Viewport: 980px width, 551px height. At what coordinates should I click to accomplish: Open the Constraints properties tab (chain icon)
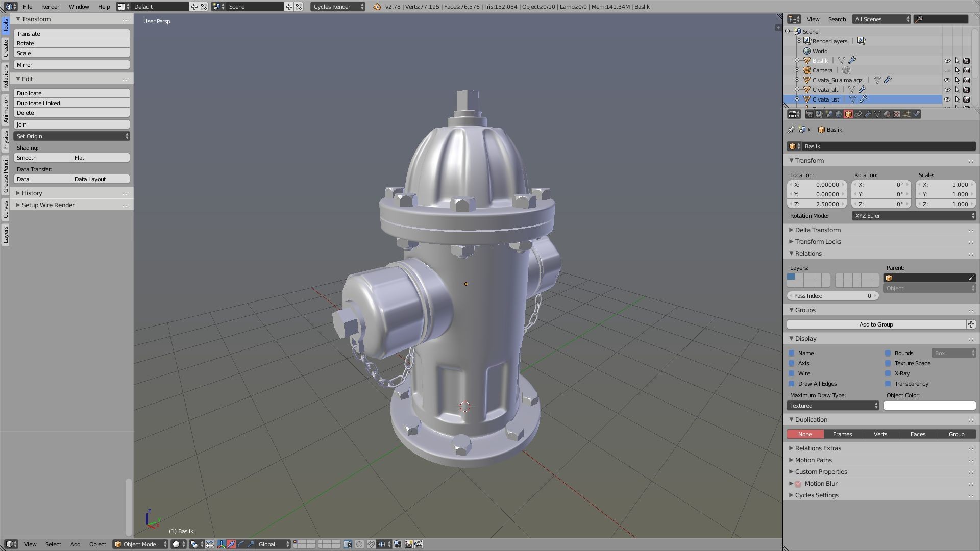coord(858,114)
